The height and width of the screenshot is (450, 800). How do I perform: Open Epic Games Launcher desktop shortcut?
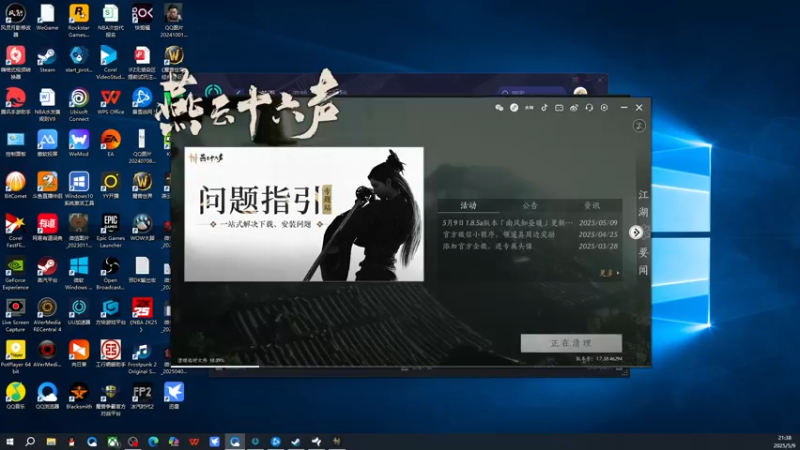coord(110,231)
